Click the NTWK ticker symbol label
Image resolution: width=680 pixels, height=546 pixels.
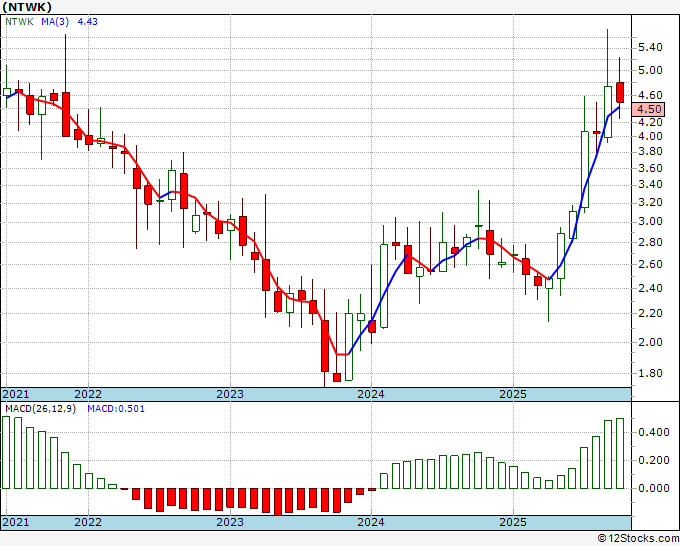[x=21, y=7]
